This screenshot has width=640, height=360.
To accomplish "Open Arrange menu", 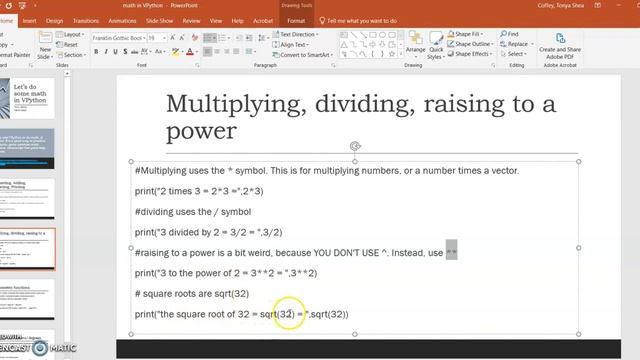I will [x=416, y=45].
